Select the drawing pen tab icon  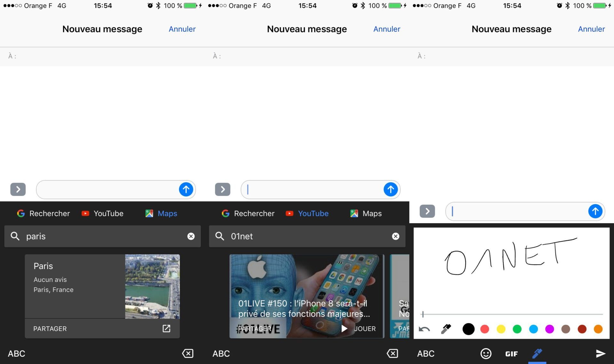[x=537, y=353]
